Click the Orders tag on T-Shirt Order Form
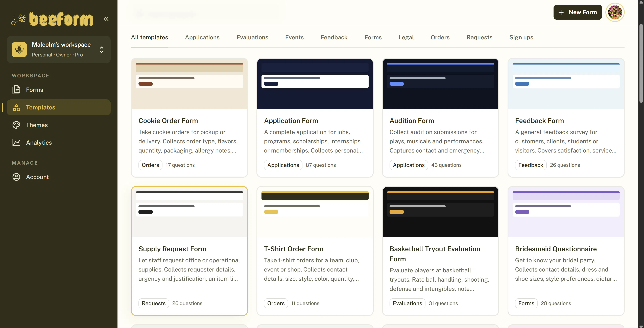Viewport: 644px width, 328px height. 276,303
